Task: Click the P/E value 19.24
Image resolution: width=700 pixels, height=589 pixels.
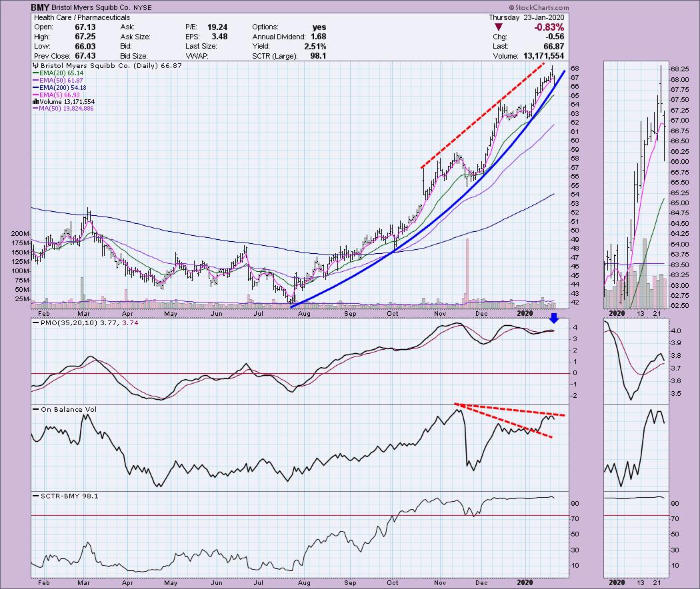Action: (217, 27)
